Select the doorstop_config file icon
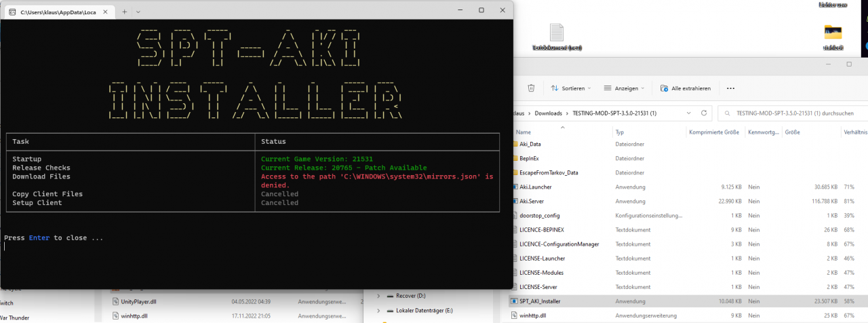The height and width of the screenshot is (323, 868). point(514,215)
